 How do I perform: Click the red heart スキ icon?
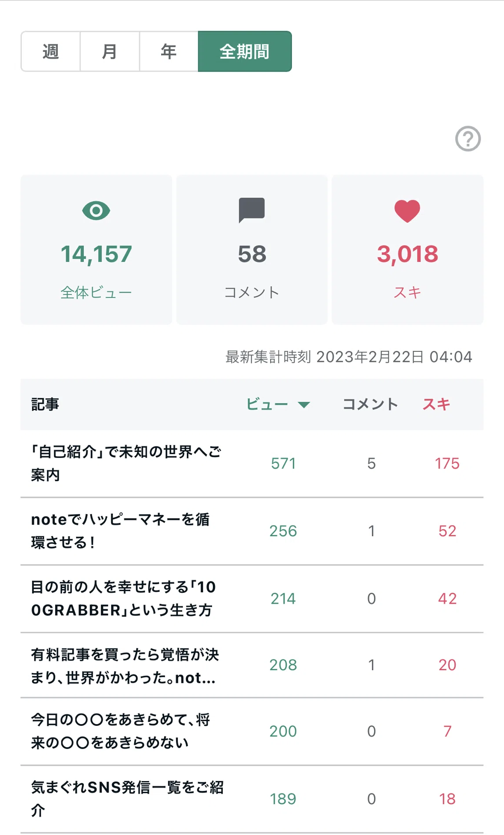pyautogui.click(x=407, y=211)
